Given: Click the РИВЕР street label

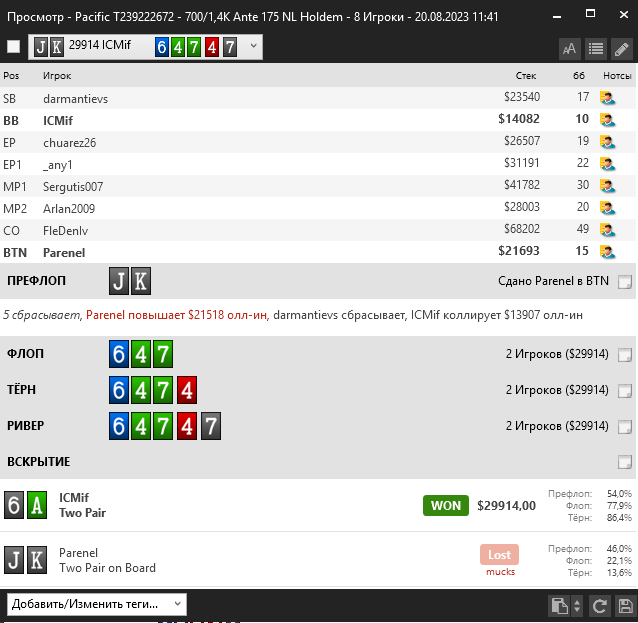Looking at the screenshot, I should [25, 426].
